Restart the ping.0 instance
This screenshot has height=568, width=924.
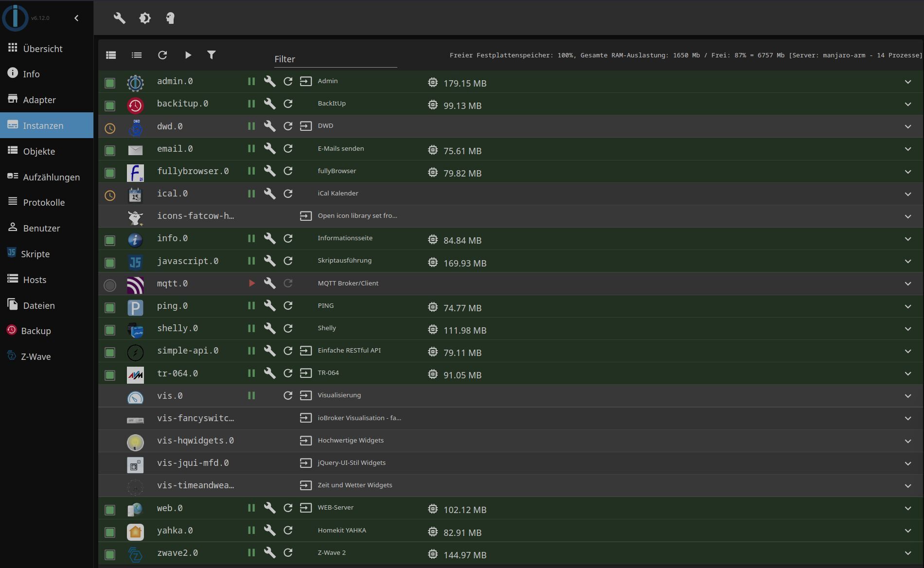[288, 305]
